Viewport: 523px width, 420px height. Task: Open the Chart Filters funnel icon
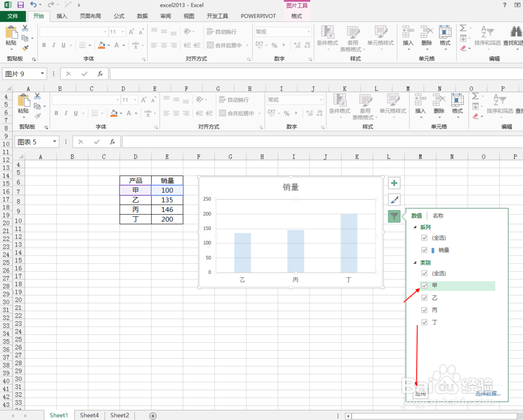pyautogui.click(x=394, y=216)
